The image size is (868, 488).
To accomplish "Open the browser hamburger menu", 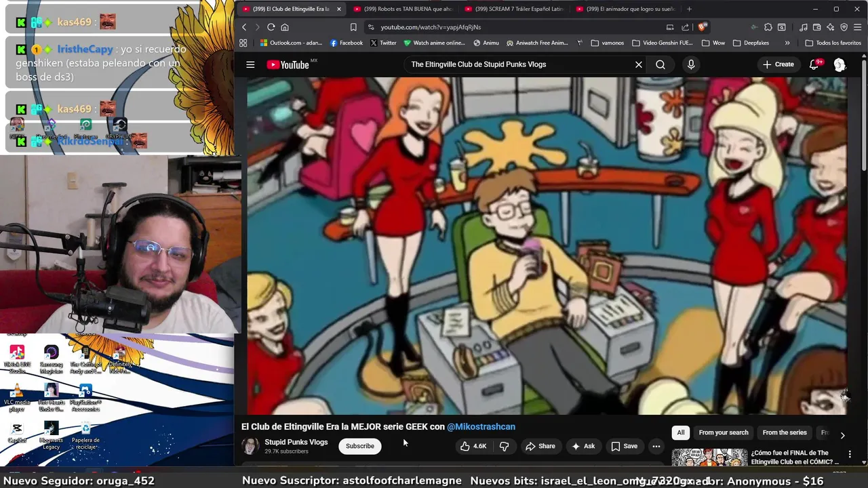I will pyautogui.click(x=858, y=27).
